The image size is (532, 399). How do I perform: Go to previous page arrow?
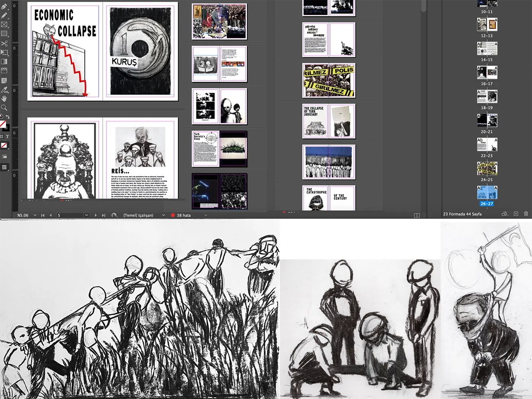(x=51, y=215)
